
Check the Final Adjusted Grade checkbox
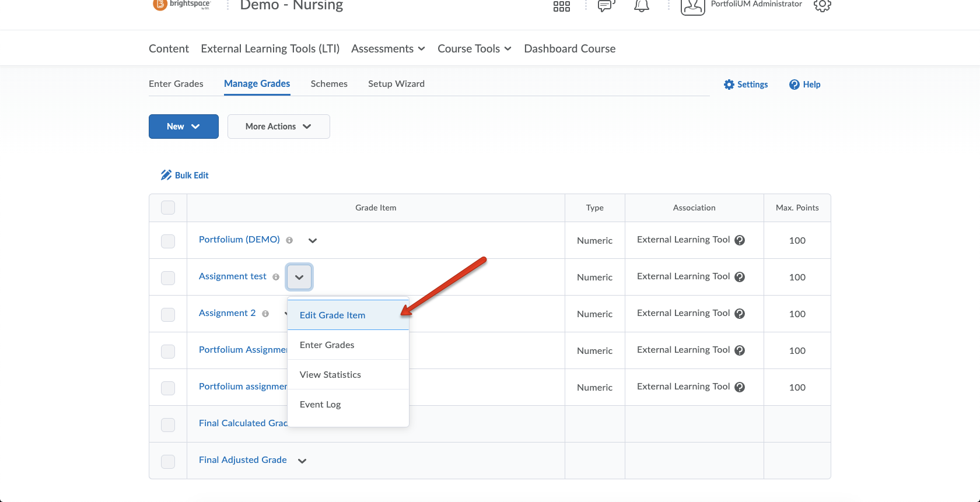click(168, 461)
